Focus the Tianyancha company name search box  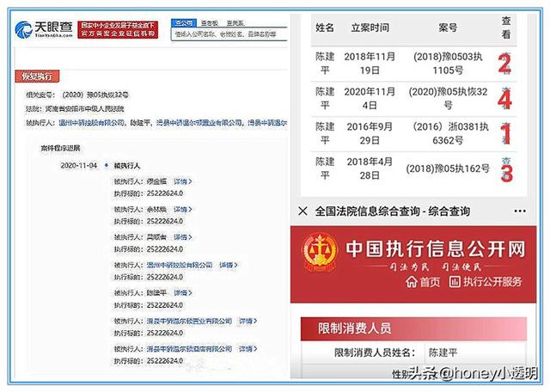coord(229,34)
